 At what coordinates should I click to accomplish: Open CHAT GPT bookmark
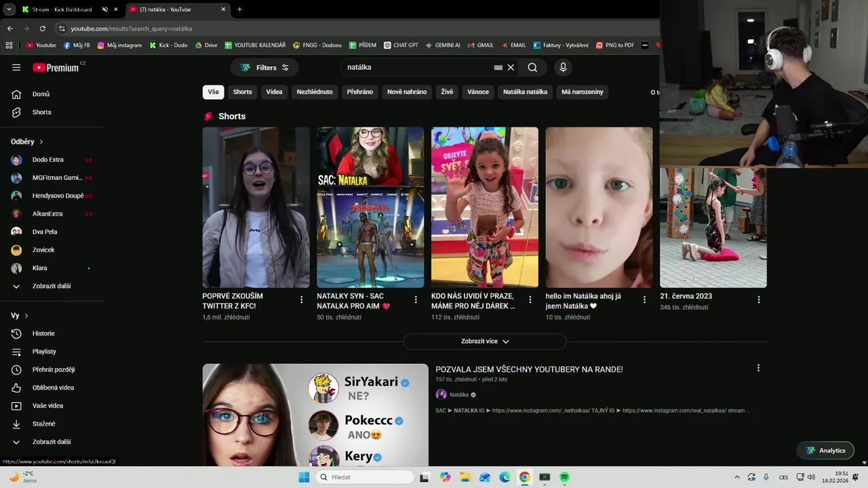[x=400, y=45]
